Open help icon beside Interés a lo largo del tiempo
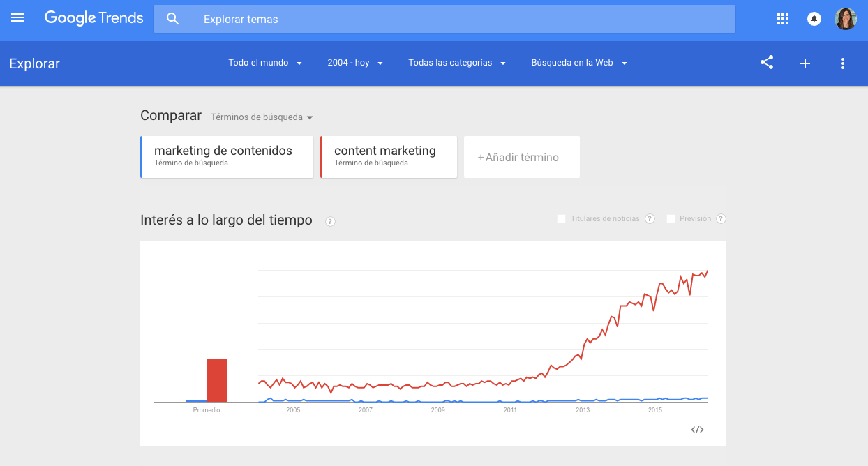 click(331, 221)
